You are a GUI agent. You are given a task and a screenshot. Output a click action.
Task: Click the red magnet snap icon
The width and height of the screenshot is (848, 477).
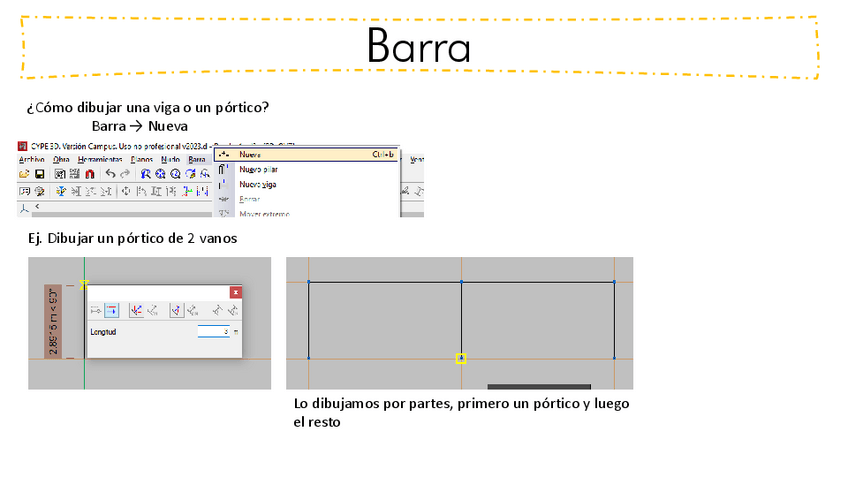click(89, 174)
